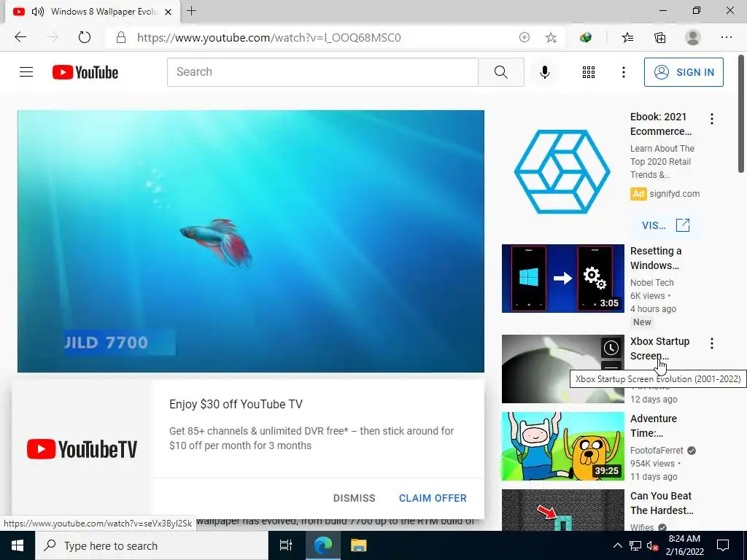The width and height of the screenshot is (747, 560).
Task: Click FootofaFerret channel name
Action: coord(657,451)
